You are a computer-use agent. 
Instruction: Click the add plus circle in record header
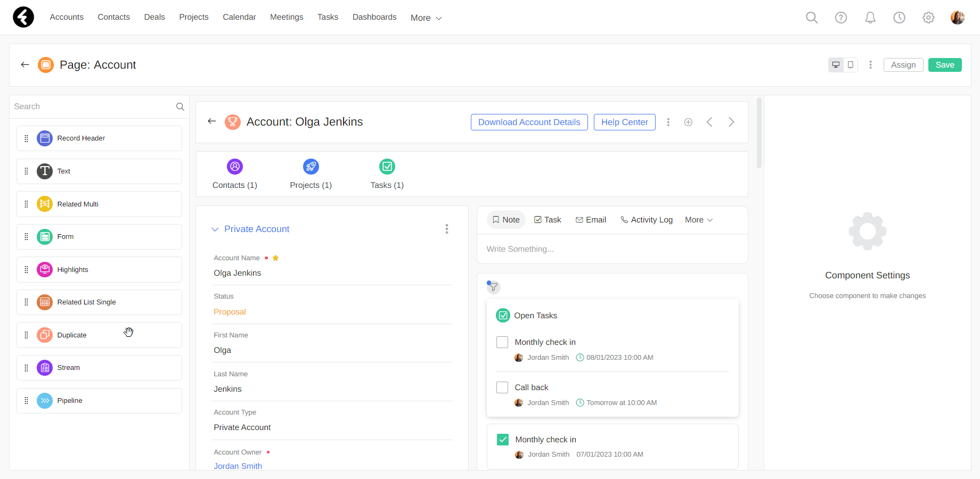coord(688,122)
